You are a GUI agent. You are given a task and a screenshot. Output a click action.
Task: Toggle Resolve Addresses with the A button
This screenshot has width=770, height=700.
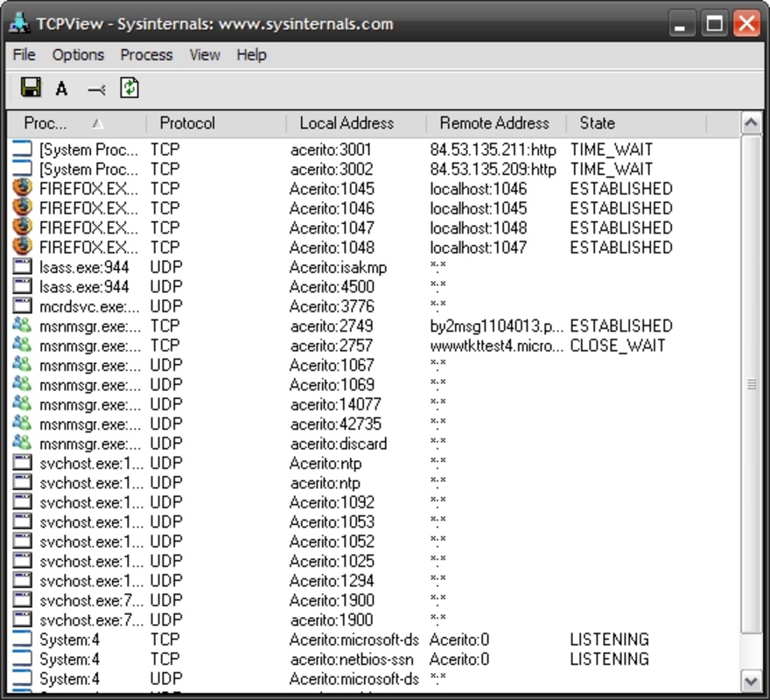[61, 88]
